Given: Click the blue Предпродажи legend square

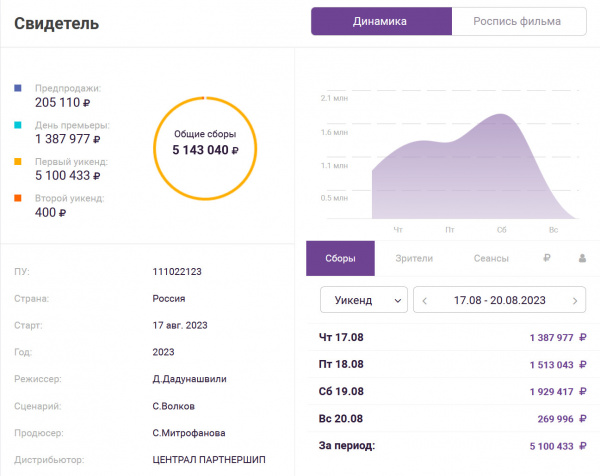Looking at the screenshot, I should 18,88.
